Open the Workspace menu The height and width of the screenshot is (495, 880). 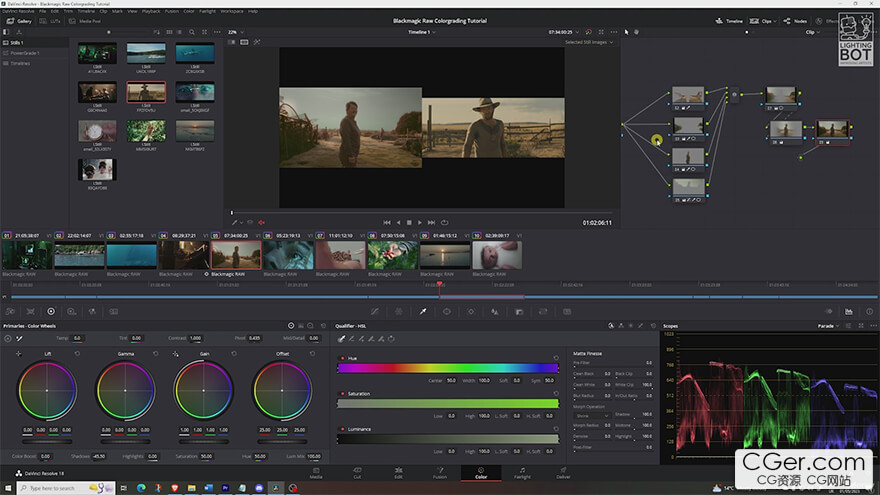[232, 11]
